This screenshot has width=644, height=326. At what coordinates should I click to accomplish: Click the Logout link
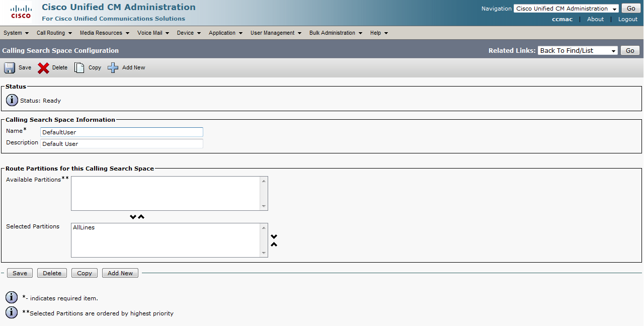click(x=627, y=19)
